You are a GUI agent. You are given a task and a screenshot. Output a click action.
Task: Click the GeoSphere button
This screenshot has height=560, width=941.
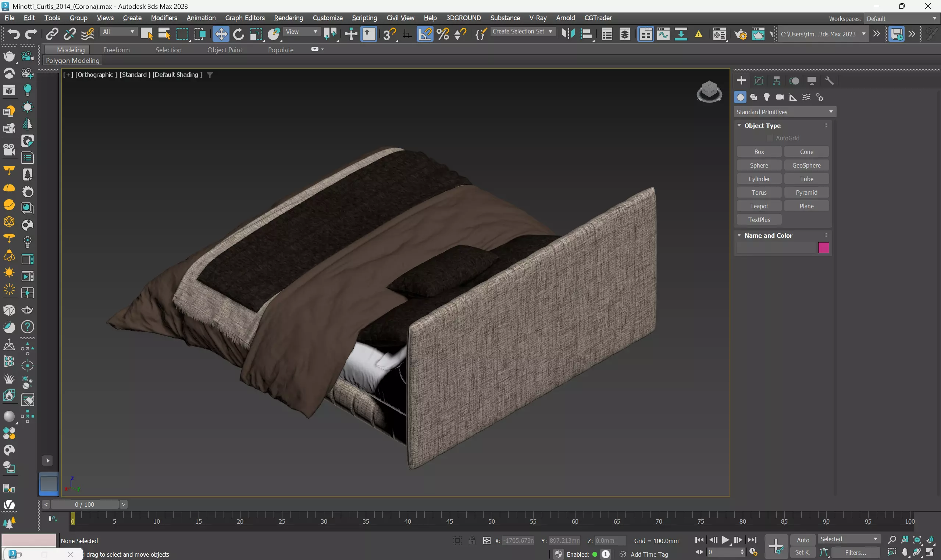[806, 165]
